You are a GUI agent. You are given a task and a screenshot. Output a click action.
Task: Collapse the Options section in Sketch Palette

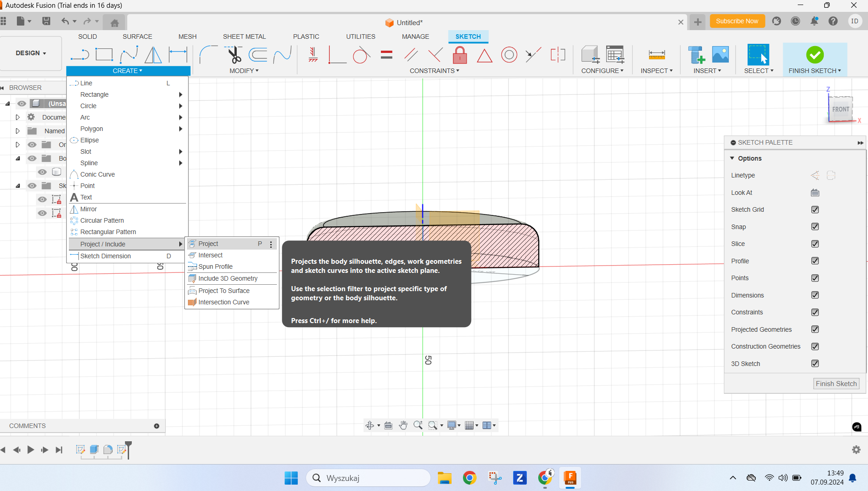click(732, 158)
